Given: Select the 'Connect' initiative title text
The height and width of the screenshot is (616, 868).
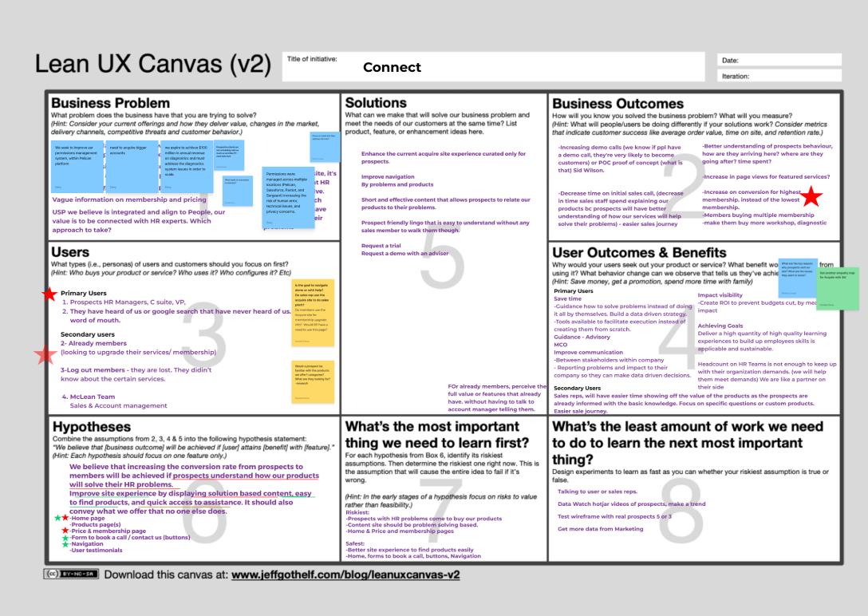Looking at the screenshot, I should [392, 68].
